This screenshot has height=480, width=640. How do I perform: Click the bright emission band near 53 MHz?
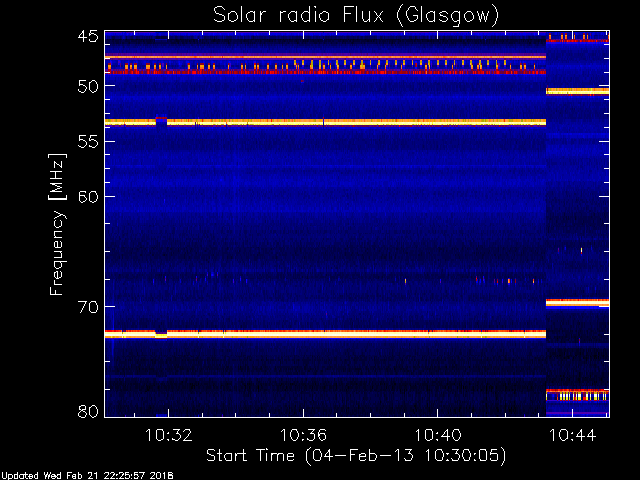325,122
